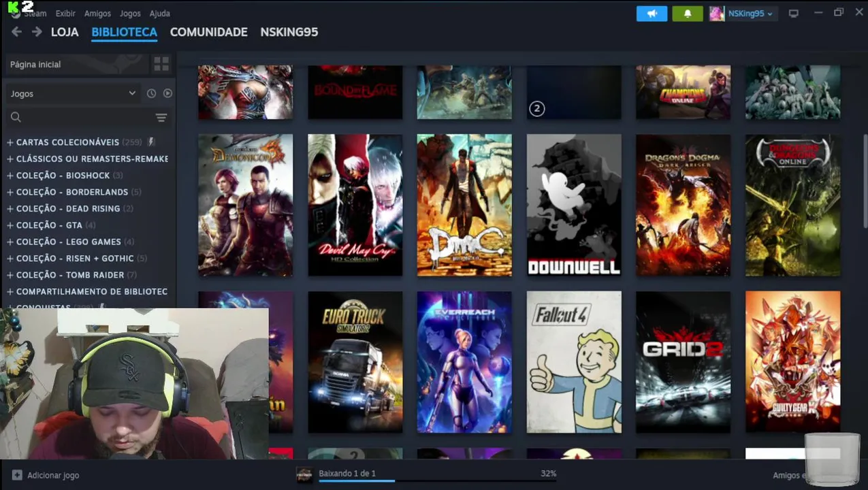Open the Steam menu
This screenshot has width=868, height=490.
pyautogui.click(x=35, y=14)
